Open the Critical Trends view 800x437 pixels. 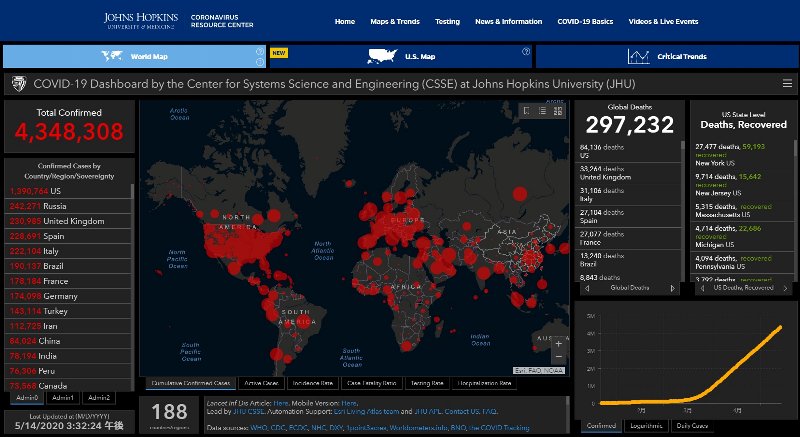[x=667, y=56]
